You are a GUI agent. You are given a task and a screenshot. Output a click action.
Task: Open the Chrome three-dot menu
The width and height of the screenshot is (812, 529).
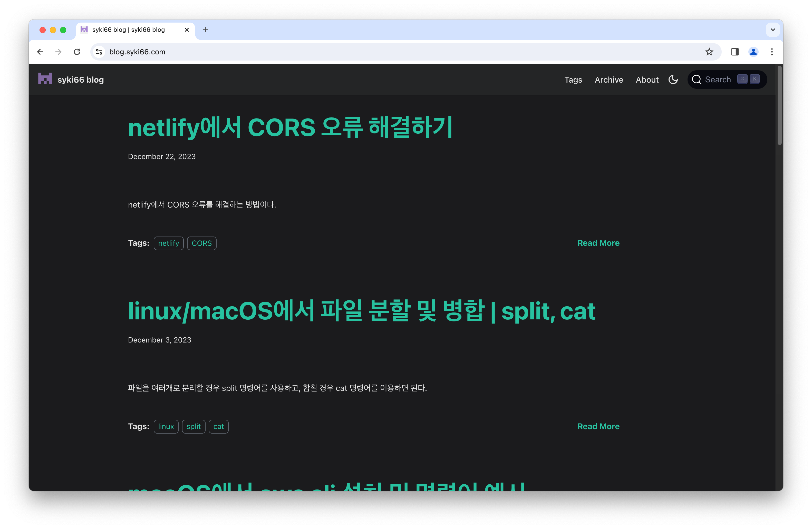tap(772, 52)
